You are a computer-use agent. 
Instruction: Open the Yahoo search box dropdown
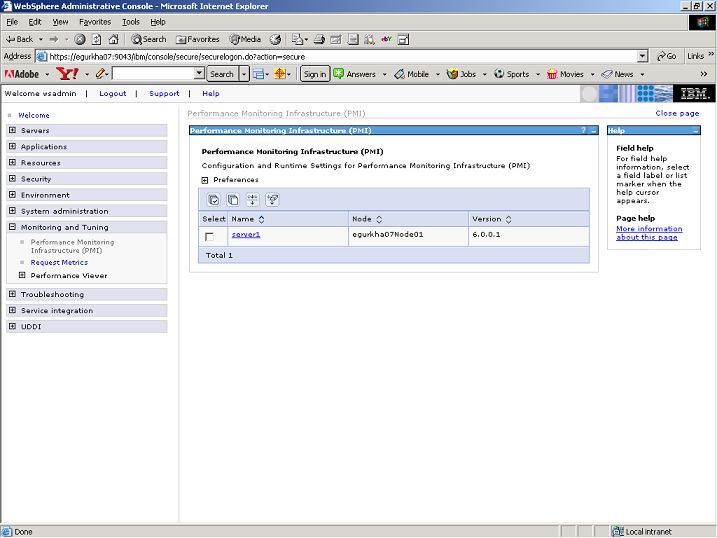pos(199,73)
